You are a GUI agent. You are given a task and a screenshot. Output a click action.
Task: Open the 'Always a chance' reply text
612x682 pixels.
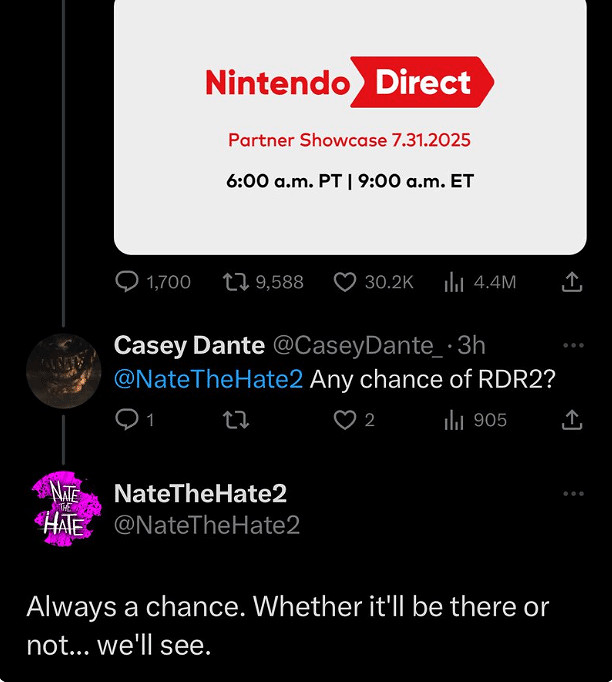tap(288, 625)
